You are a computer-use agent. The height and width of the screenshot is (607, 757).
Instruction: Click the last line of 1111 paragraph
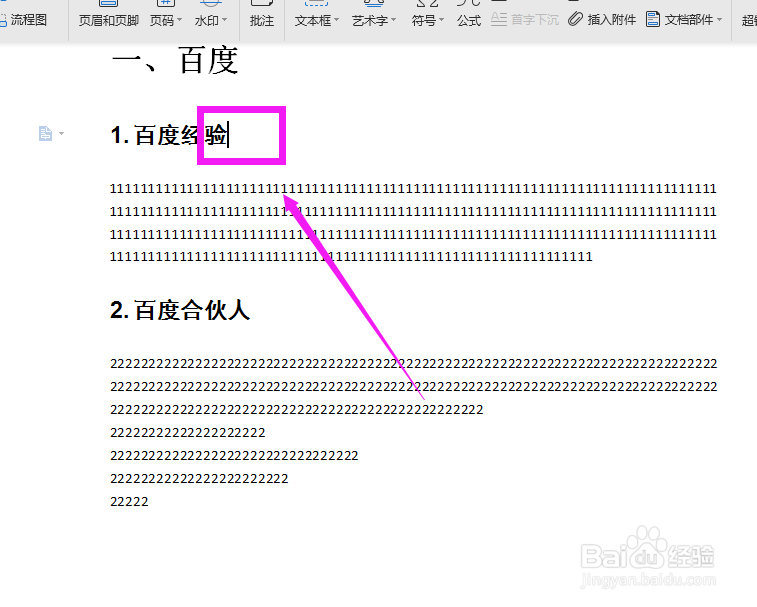click(351, 256)
